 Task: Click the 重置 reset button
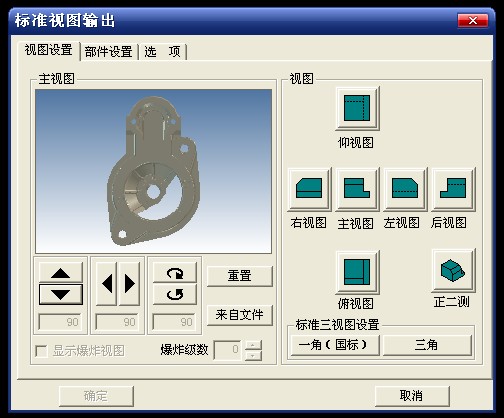click(239, 276)
